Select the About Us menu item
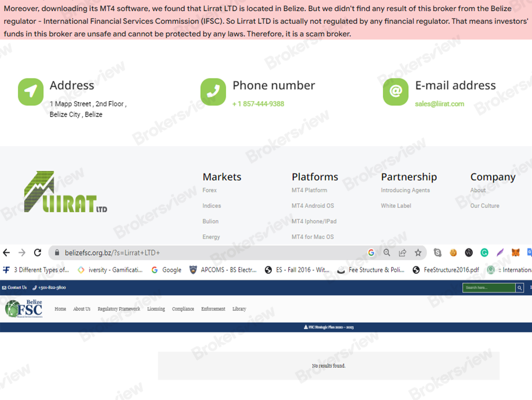The image size is (532, 400). coord(81,309)
